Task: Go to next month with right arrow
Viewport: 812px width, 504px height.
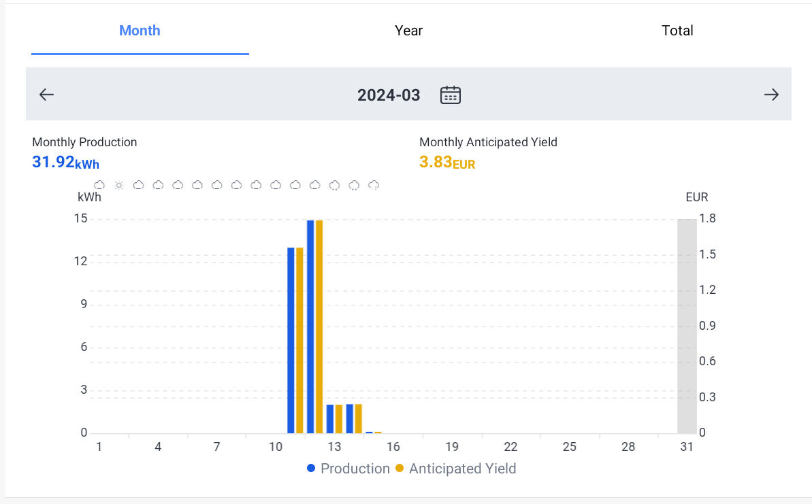Action: pyautogui.click(x=770, y=95)
